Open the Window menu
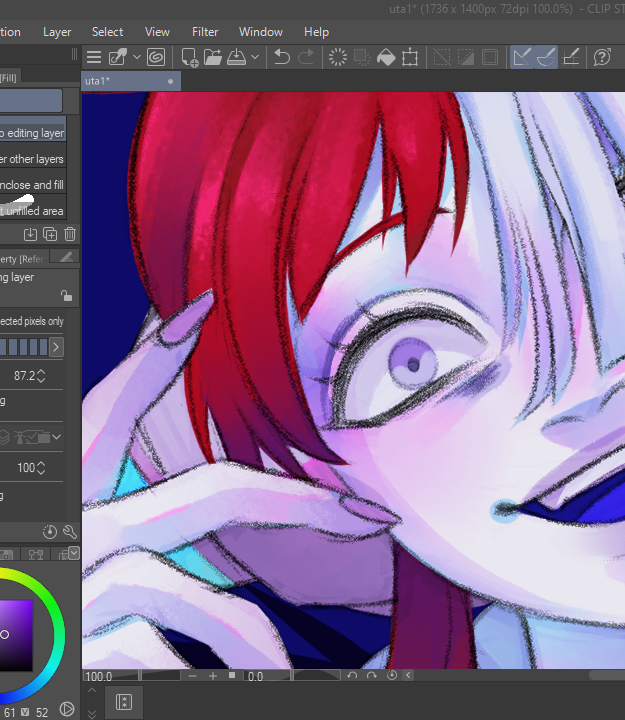Viewport: 625px width, 720px height. (x=261, y=32)
